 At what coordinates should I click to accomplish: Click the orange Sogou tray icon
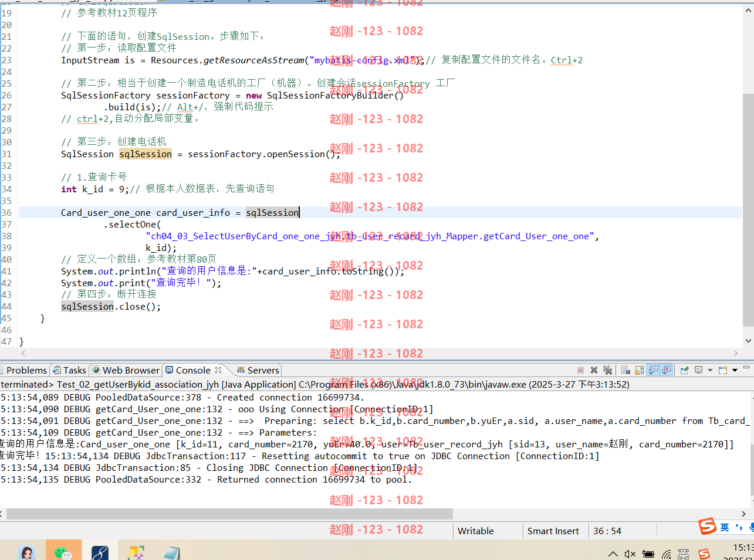tap(704, 554)
